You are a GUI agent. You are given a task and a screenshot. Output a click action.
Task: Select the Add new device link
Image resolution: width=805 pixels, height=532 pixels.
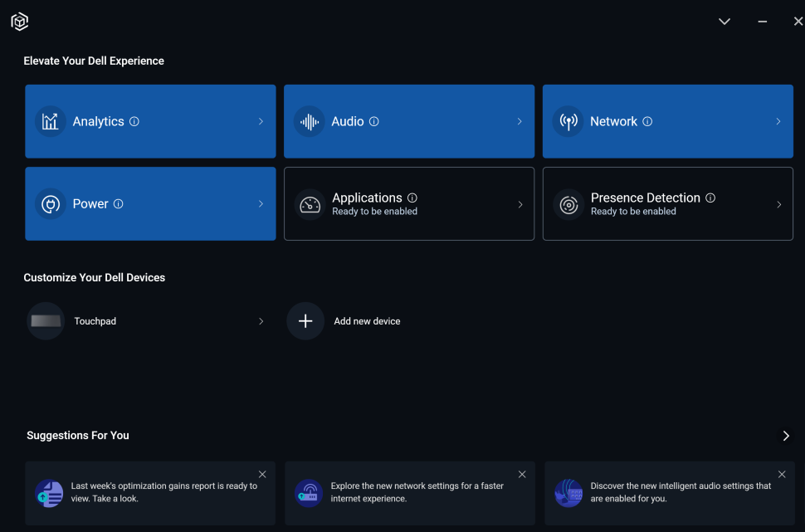click(367, 321)
